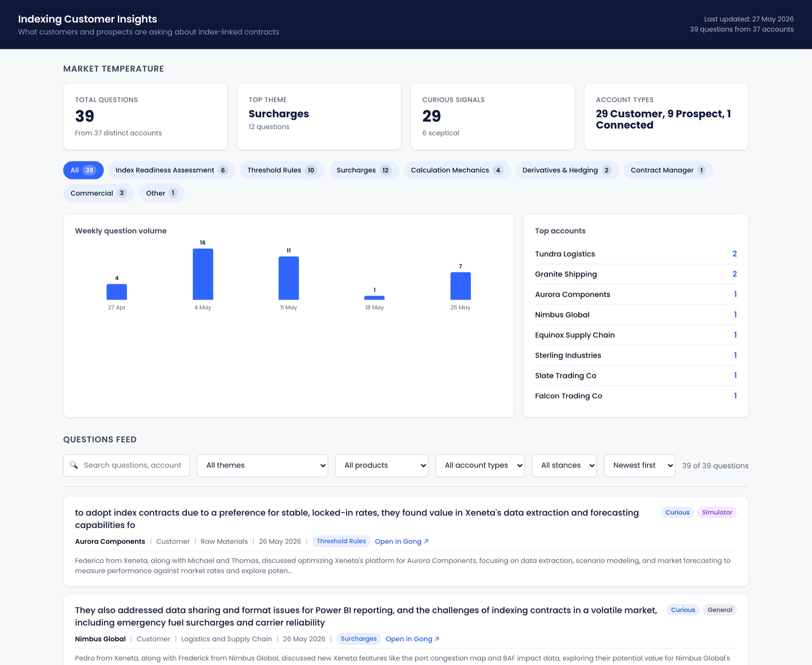Click Nimbus Global name on question card

pyautogui.click(x=100, y=639)
